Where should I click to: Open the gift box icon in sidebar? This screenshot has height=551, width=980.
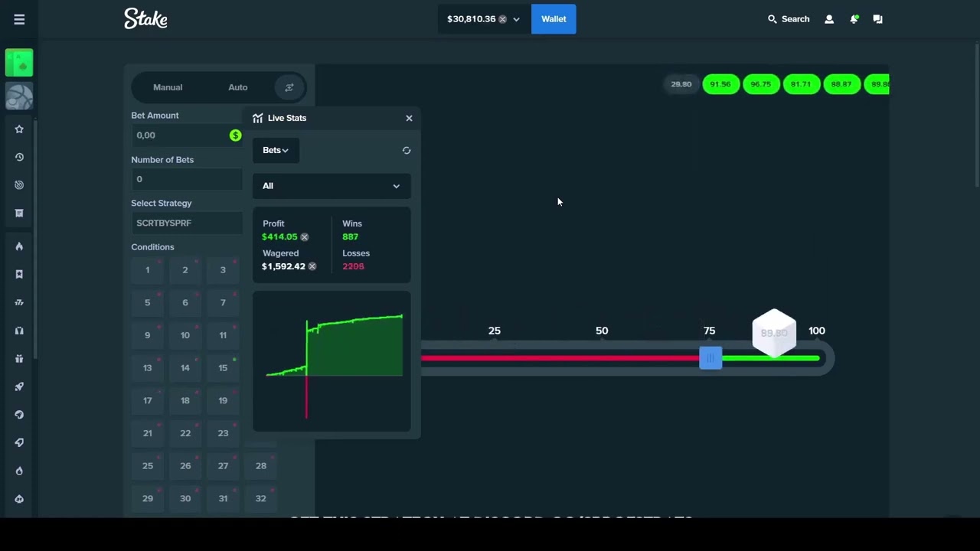[19, 358]
